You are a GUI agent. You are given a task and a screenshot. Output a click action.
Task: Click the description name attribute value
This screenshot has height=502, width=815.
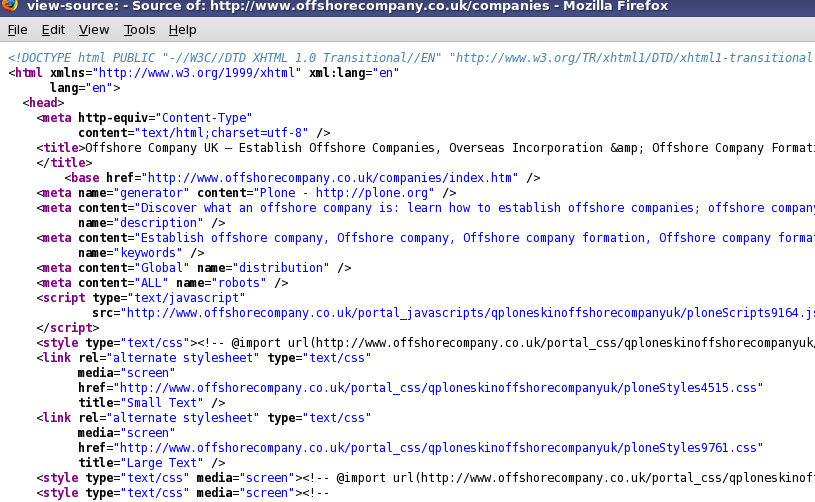[158, 223]
